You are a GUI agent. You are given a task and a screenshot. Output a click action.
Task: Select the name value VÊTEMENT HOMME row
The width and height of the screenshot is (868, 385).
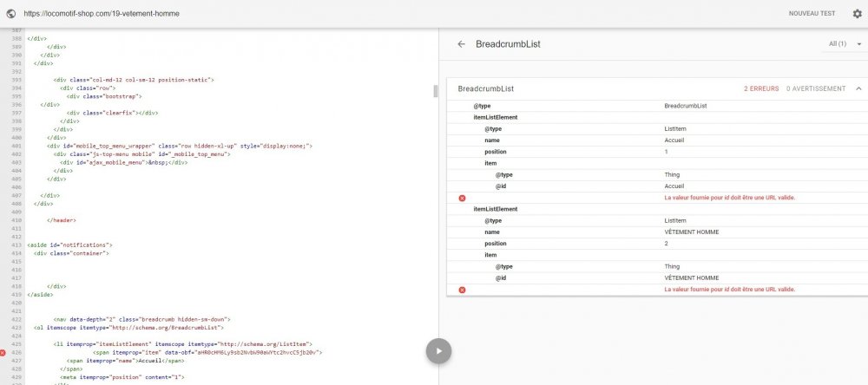pyautogui.click(x=657, y=232)
